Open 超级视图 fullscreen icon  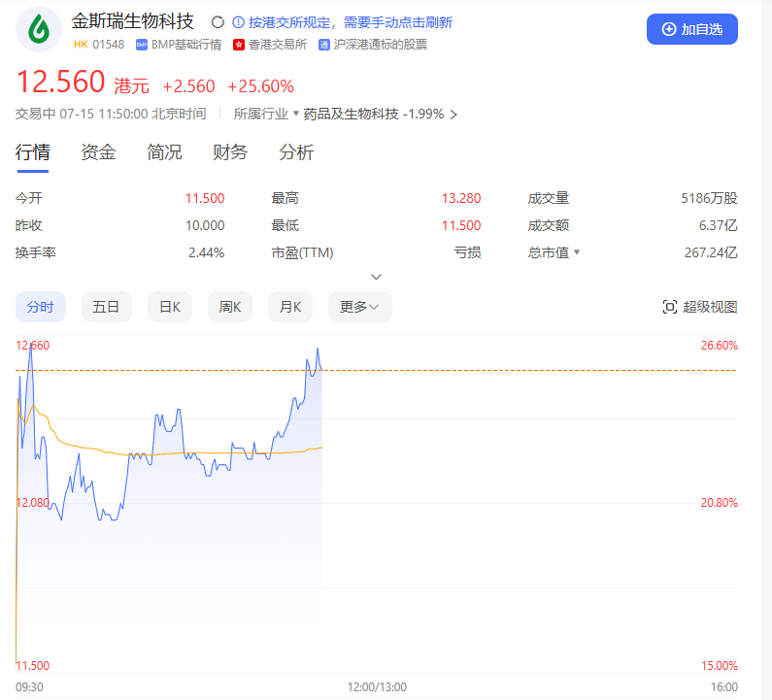click(670, 307)
